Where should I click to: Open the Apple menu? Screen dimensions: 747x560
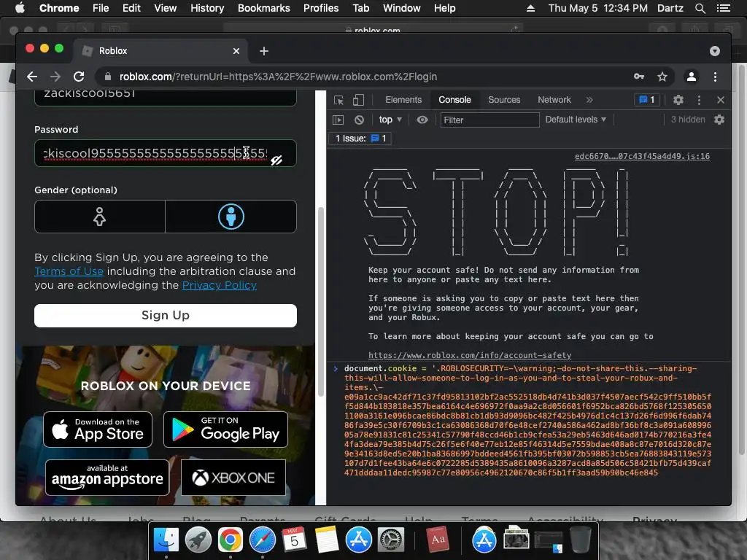(20, 8)
